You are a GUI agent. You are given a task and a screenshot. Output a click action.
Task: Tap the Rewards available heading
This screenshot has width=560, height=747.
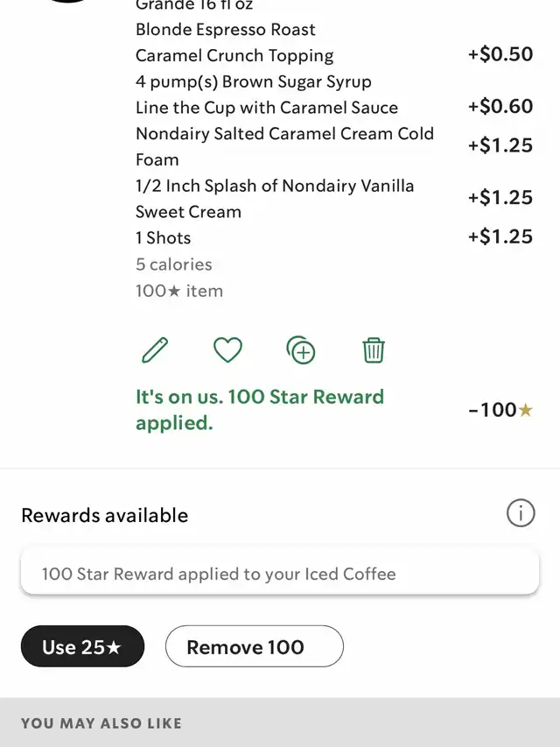click(105, 516)
